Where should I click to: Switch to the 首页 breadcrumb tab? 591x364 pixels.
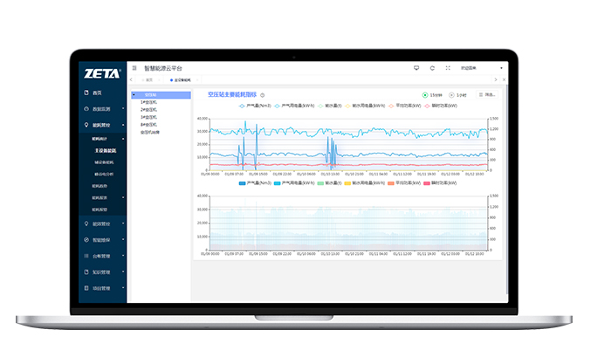[149, 79]
